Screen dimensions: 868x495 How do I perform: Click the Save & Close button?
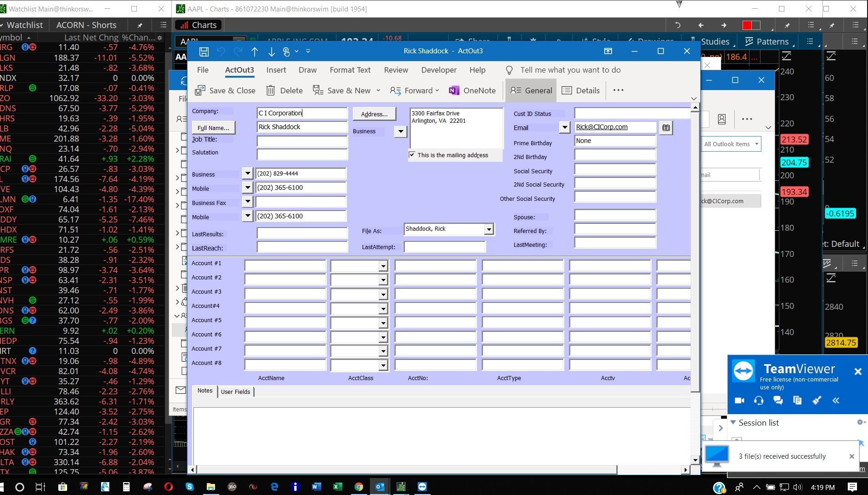(x=225, y=91)
